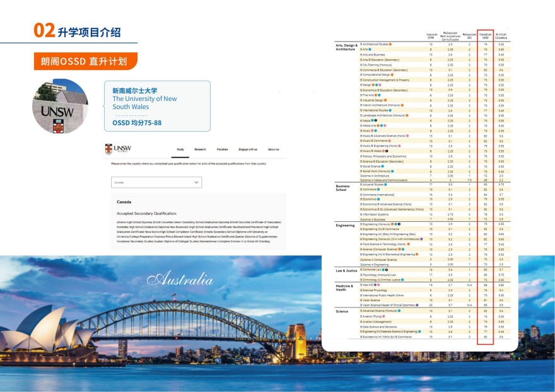This screenshot has width=555, height=392.
Task: Open the Engage with us menu
Action: 248,149
